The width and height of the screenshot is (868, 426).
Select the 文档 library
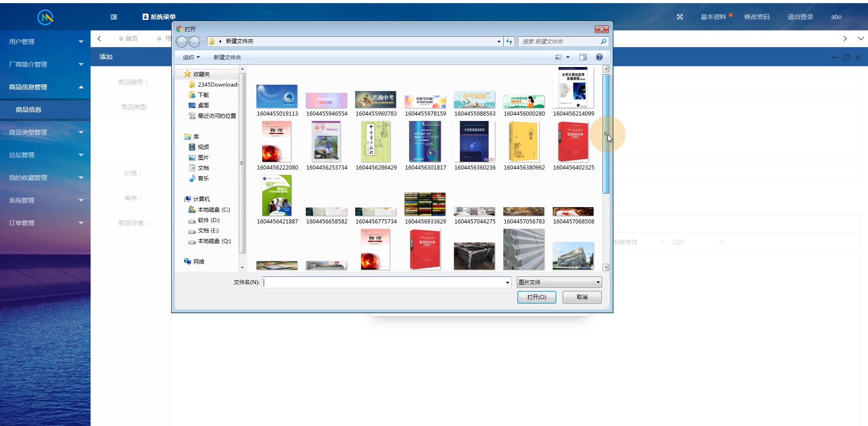pyautogui.click(x=199, y=168)
